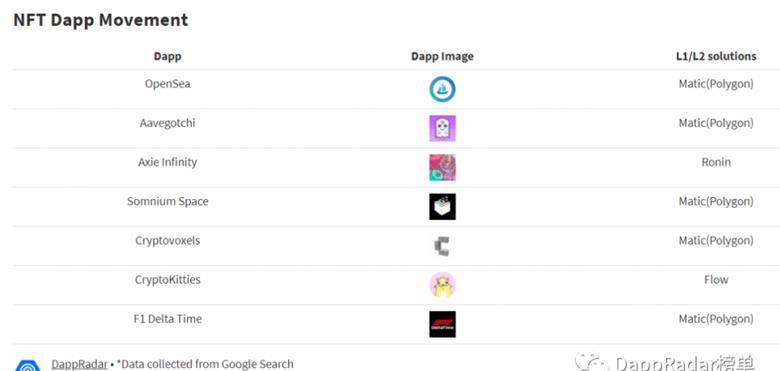The width and height of the screenshot is (780, 371).
Task: Click the OpenSea sailboat logo icon
Action: pyautogui.click(x=442, y=90)
